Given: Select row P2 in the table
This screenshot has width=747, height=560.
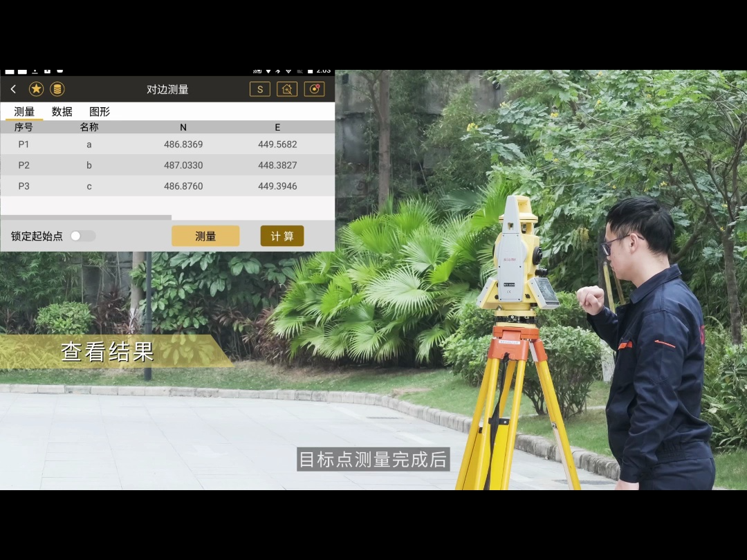Looking at the screenshot, I should (167, 165).
